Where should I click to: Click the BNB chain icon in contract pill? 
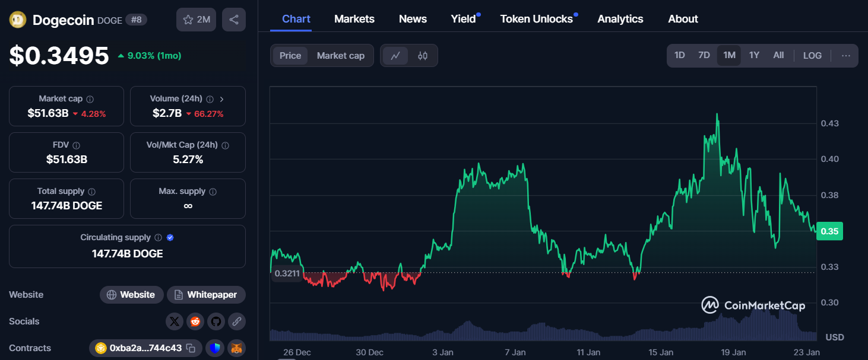click(100, 348)
